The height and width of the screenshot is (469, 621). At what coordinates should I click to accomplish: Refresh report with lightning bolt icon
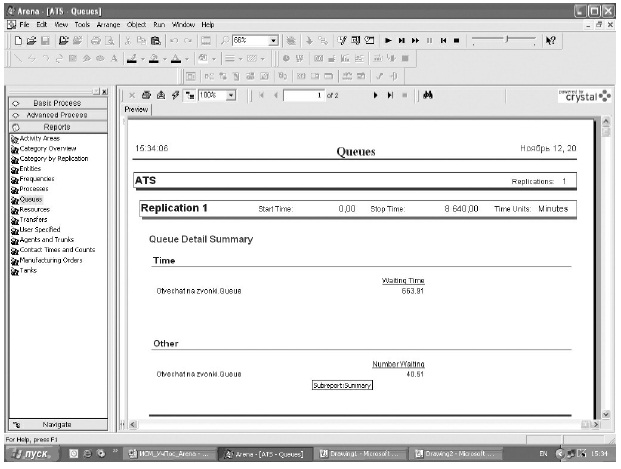175,95
